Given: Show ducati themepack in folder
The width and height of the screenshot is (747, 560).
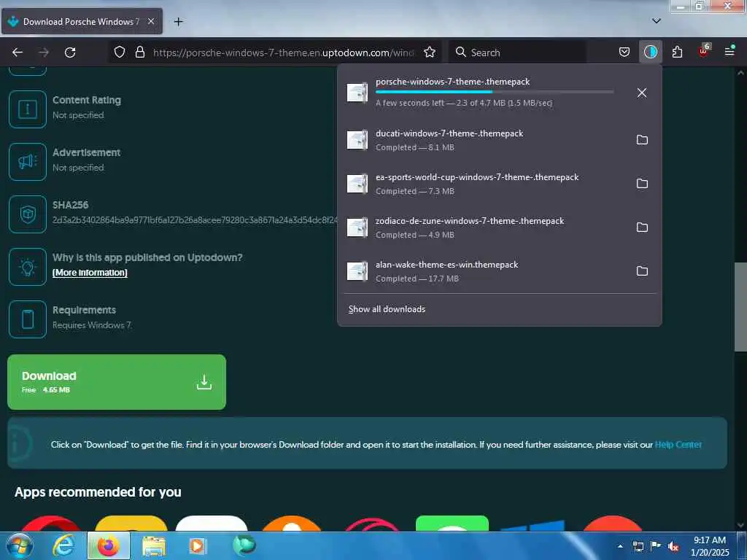Looking at the screenshot, I should (642, 139).
